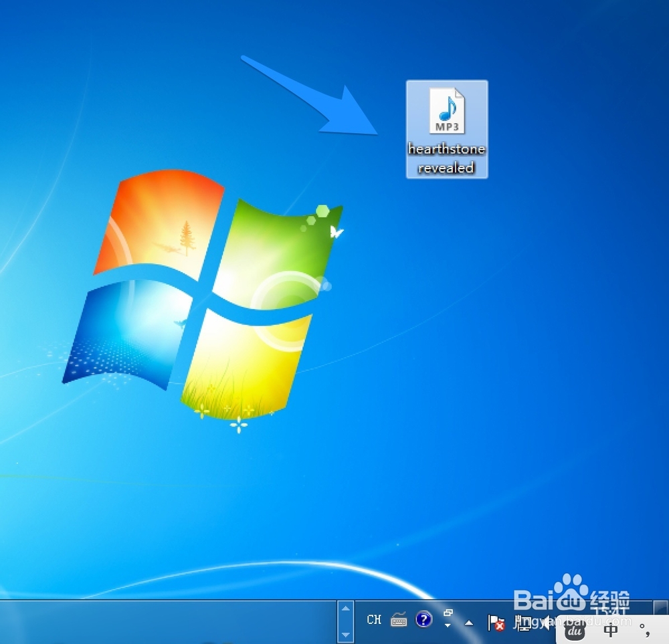Click the taskbar scroll up arrow
The image size is (669, 644).
[x=346, y=609]
